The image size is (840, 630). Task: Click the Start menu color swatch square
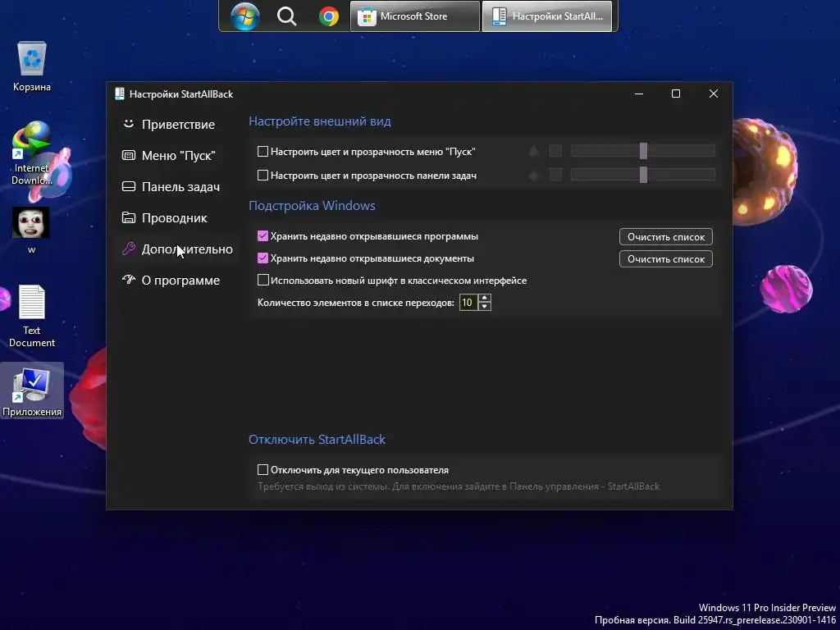(x=555, y=151)
